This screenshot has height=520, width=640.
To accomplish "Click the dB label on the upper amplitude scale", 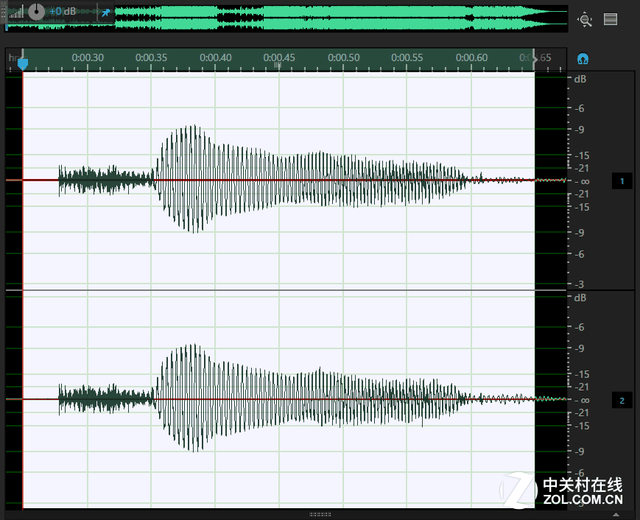I will tap(579, 78).
